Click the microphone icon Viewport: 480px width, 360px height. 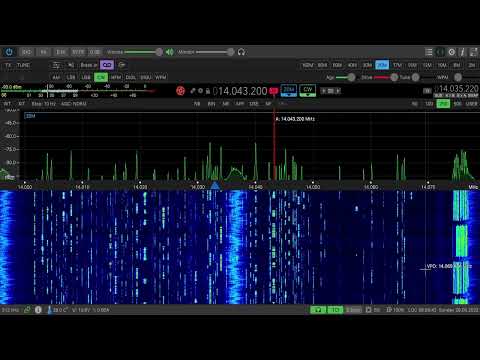71,65
